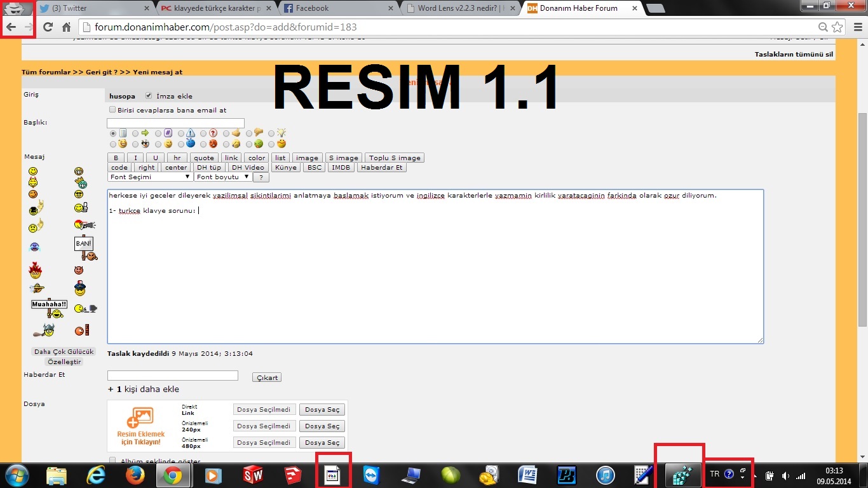Insert the Muahaha!! sign smiley

(50, 308)
